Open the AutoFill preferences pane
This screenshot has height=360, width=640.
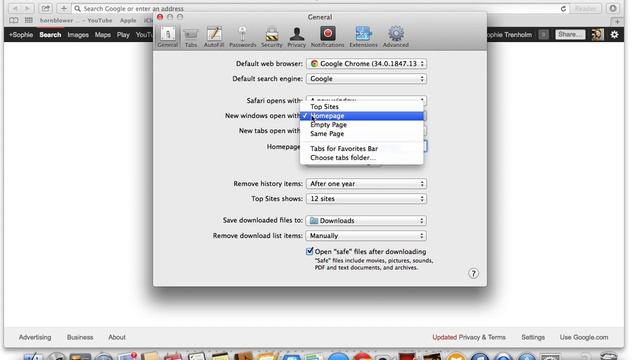point(214,37)
